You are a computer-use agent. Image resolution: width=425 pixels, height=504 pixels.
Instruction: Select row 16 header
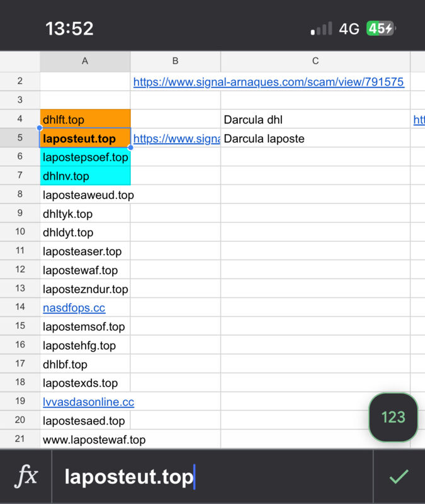[20, 345]
